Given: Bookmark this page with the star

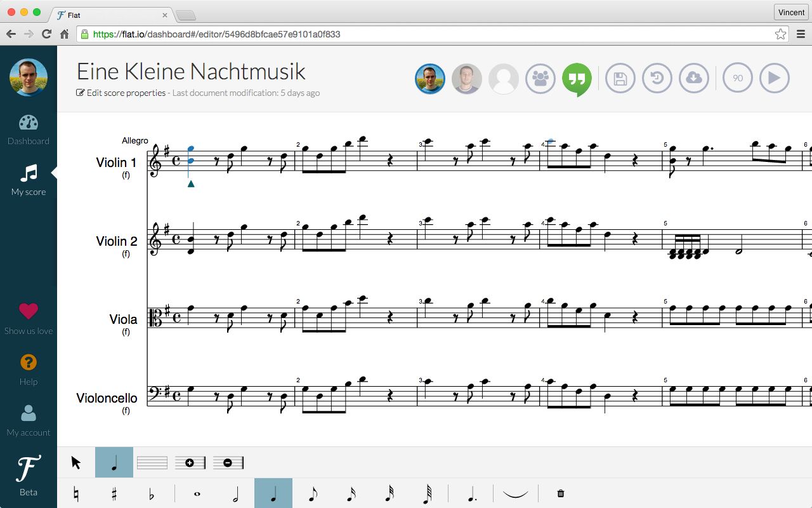Looking at the screenshot, I should click(x=781, y=34).
